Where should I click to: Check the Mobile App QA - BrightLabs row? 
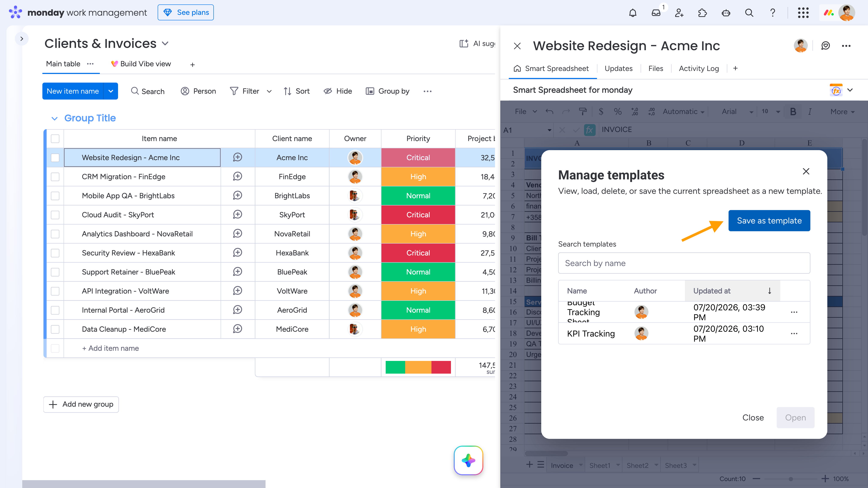pos(55,196)
